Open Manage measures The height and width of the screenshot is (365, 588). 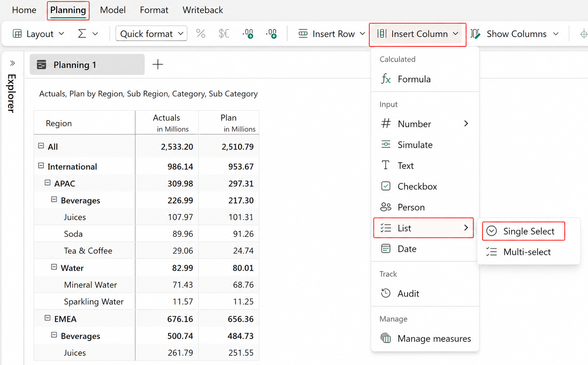pyautogui.click(x=425, y=338)
